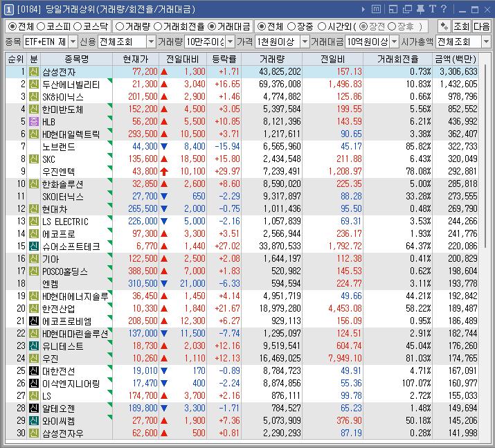495x448 pixels.
Task: Open the 한미반도체 stock name
Action: click(62, 109)
